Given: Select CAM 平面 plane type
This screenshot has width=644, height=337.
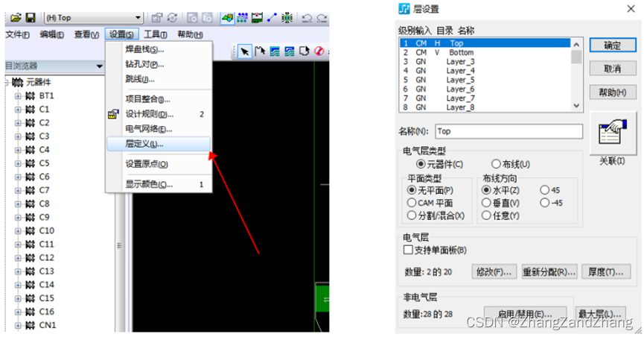Looking at the screenshot, I should pos(412,203).
